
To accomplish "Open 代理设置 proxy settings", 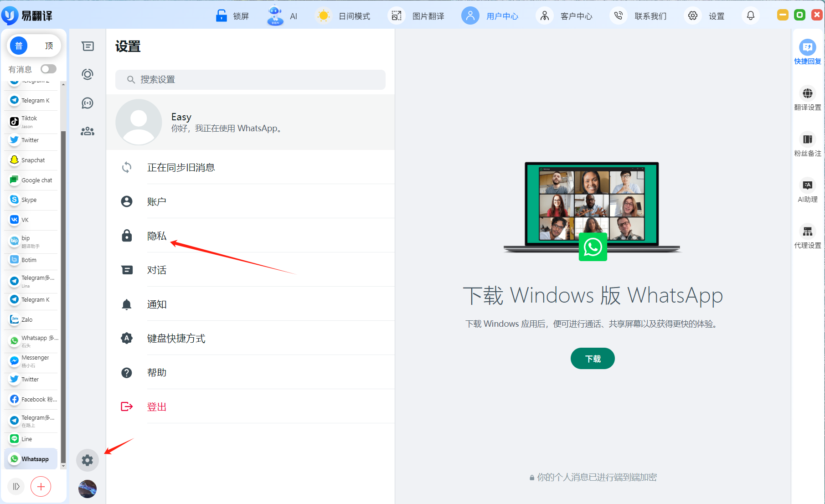I will point(808,237).
